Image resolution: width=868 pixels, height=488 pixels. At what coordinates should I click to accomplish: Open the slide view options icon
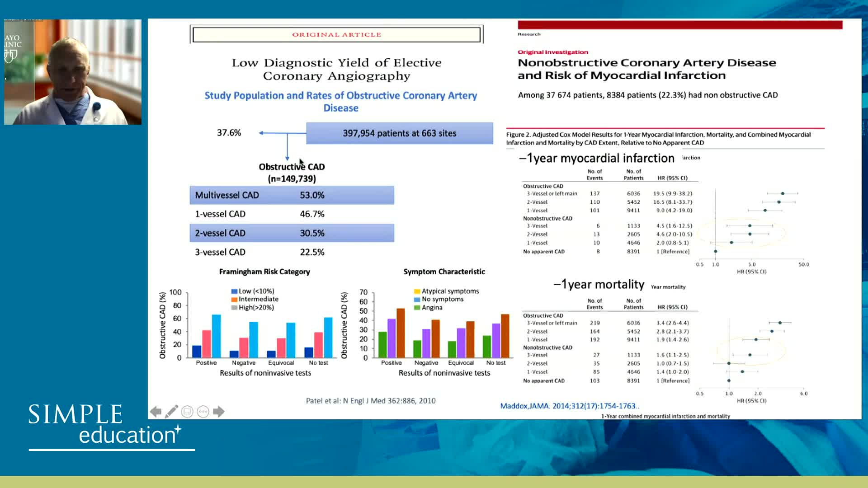click(187, 412)
